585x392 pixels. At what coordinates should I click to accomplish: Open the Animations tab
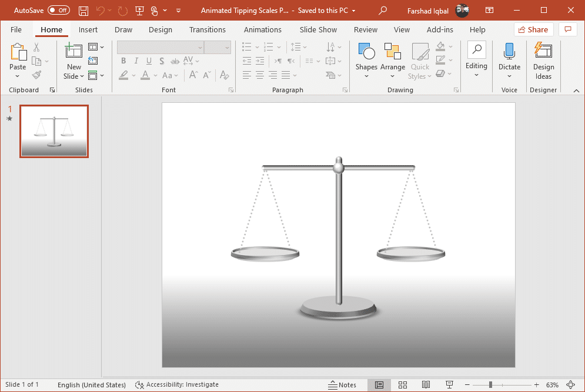coord(262,29)
